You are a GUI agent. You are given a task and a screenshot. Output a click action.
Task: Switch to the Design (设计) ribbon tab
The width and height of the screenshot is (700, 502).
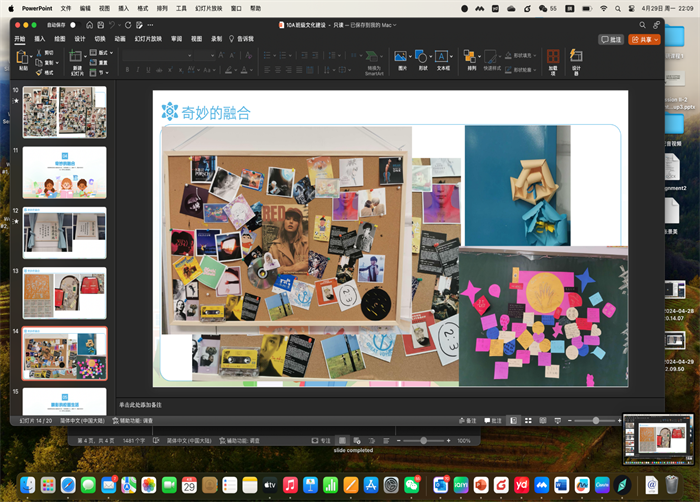(x=79, y=39)
